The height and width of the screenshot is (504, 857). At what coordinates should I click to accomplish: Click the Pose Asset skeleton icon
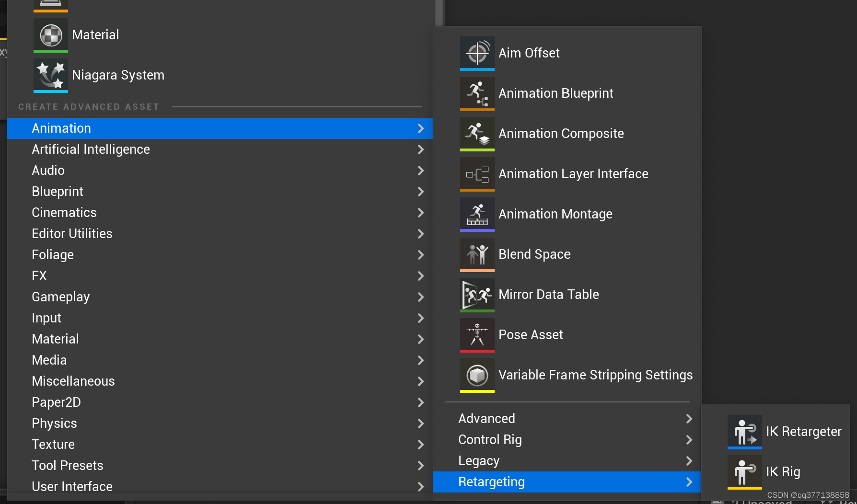point(477,335)
